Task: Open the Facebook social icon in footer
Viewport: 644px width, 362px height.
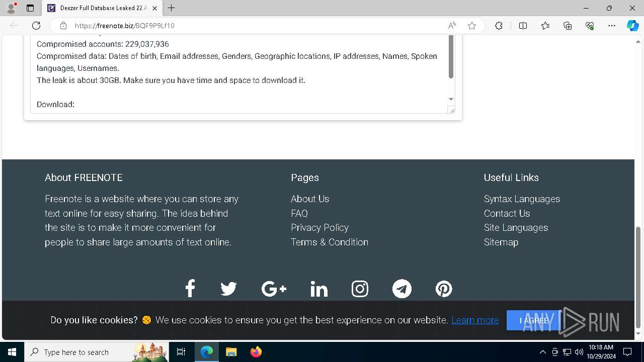Action: pyautogui.click(x=190, y=289)
